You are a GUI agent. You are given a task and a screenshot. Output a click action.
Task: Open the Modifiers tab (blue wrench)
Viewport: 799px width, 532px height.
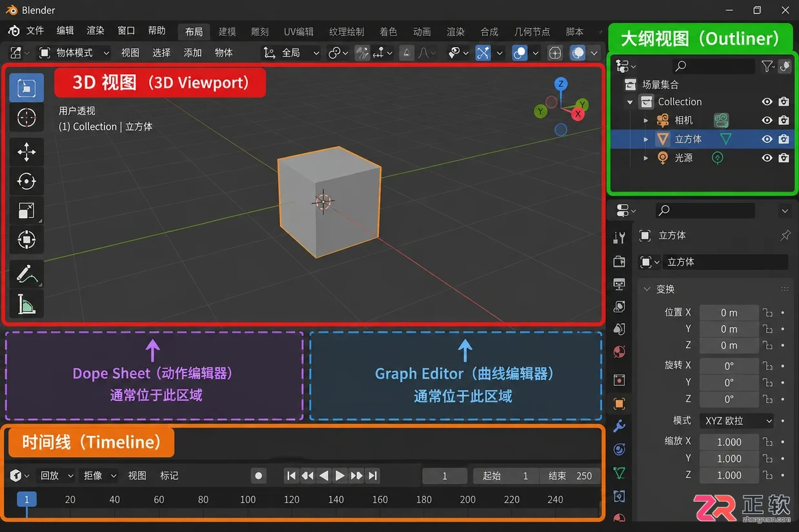pos(619,426)
